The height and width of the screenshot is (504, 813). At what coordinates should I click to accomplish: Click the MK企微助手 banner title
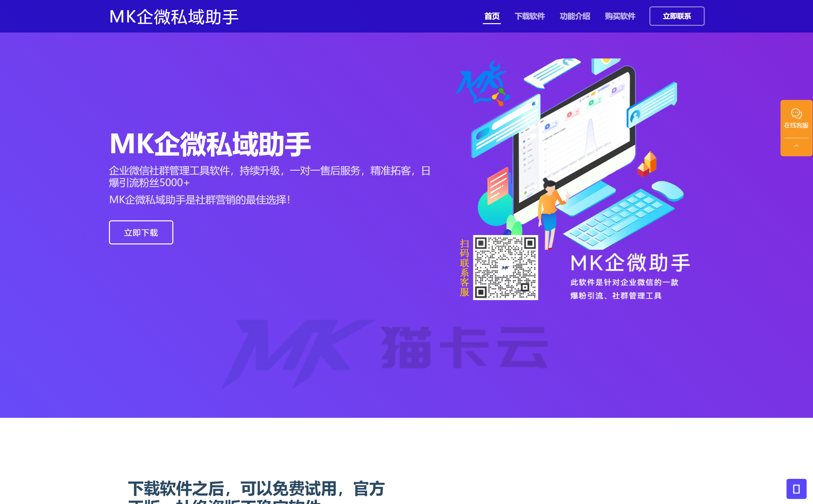tap(630, 263)
